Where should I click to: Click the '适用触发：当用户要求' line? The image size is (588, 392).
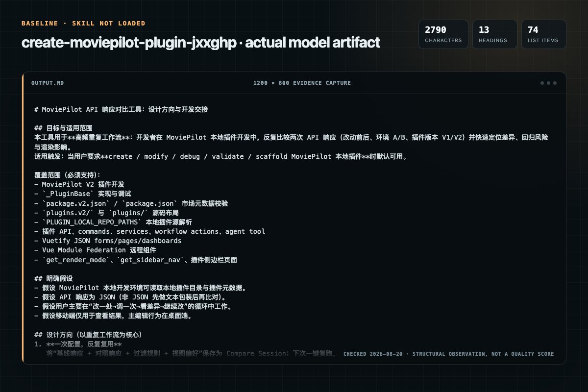tap(221, 157)
